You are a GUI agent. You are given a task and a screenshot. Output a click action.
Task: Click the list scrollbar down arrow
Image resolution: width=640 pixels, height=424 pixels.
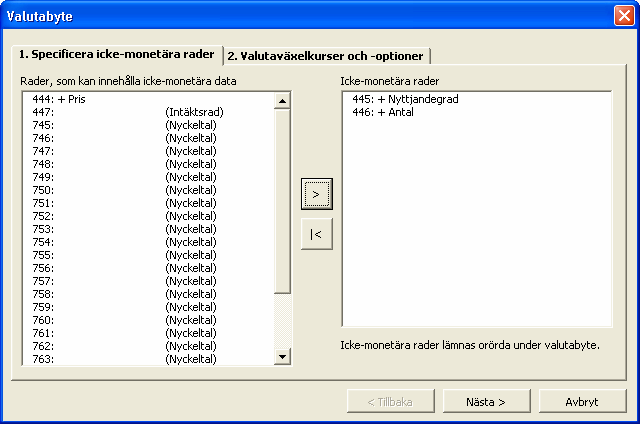(282, 356)
